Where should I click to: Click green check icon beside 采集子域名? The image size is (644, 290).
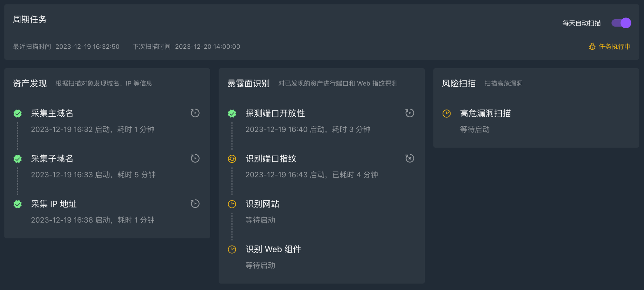(18, 159)
